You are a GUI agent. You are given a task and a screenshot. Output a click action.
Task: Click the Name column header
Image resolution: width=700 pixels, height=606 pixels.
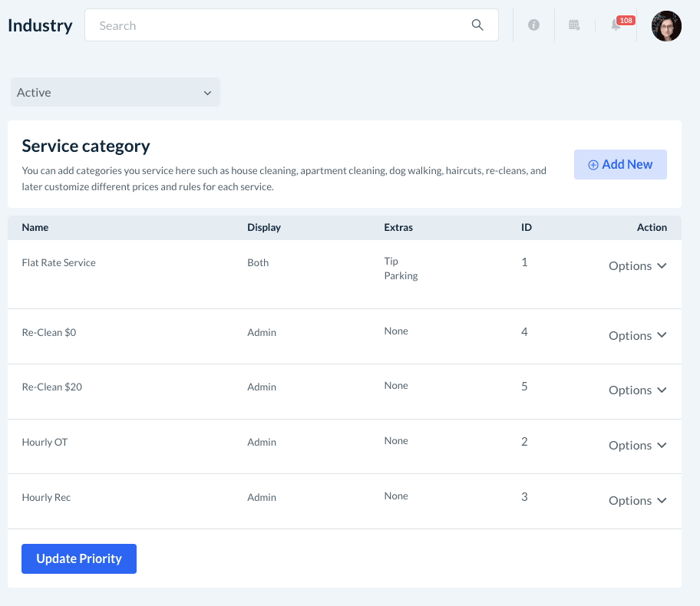(35, 228)
